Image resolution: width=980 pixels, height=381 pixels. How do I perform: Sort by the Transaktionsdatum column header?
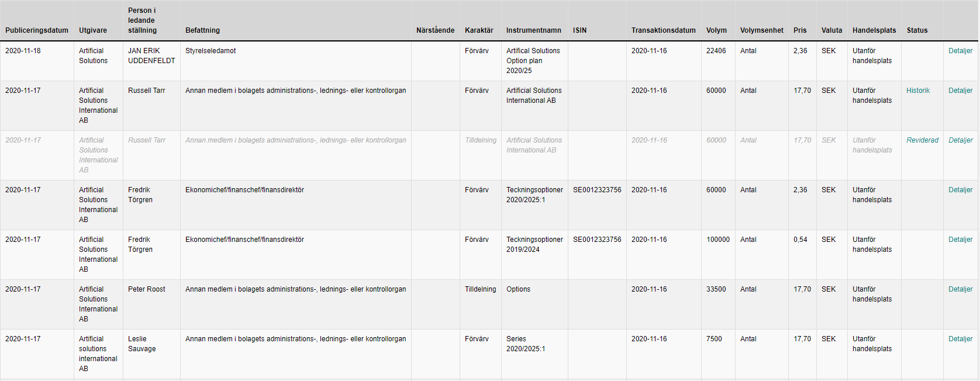pyautogui.click(x=663, y=30)
